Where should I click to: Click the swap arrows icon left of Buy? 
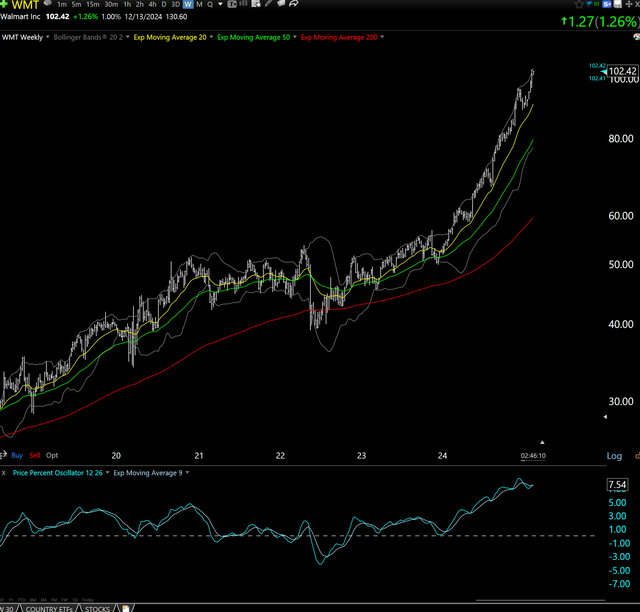pos(4,455)
